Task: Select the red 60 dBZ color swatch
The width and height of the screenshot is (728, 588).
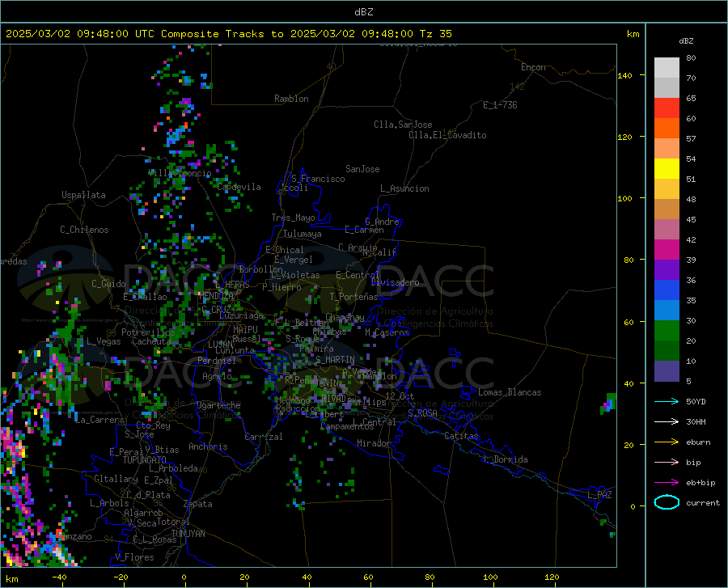Action: coord(667,108)
